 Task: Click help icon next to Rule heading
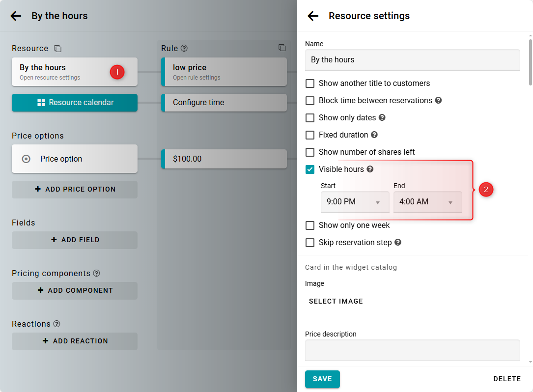[184, 48]
